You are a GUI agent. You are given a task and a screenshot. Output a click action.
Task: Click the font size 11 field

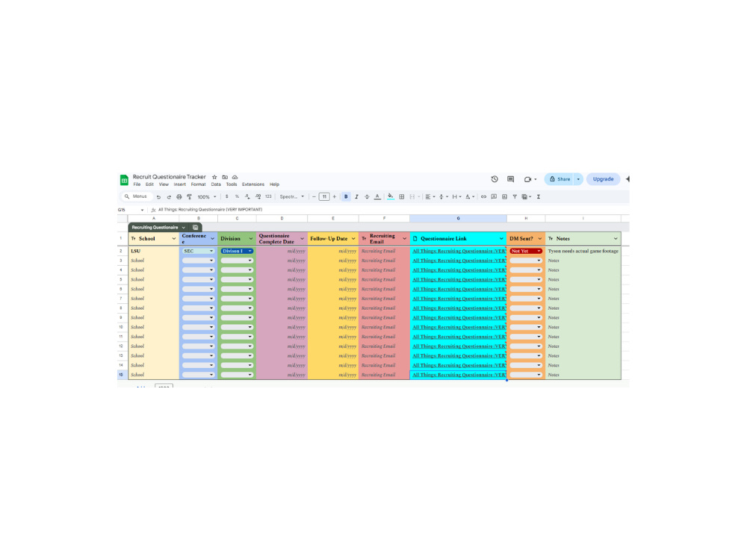pyautogui.click(x=324, y=196)
